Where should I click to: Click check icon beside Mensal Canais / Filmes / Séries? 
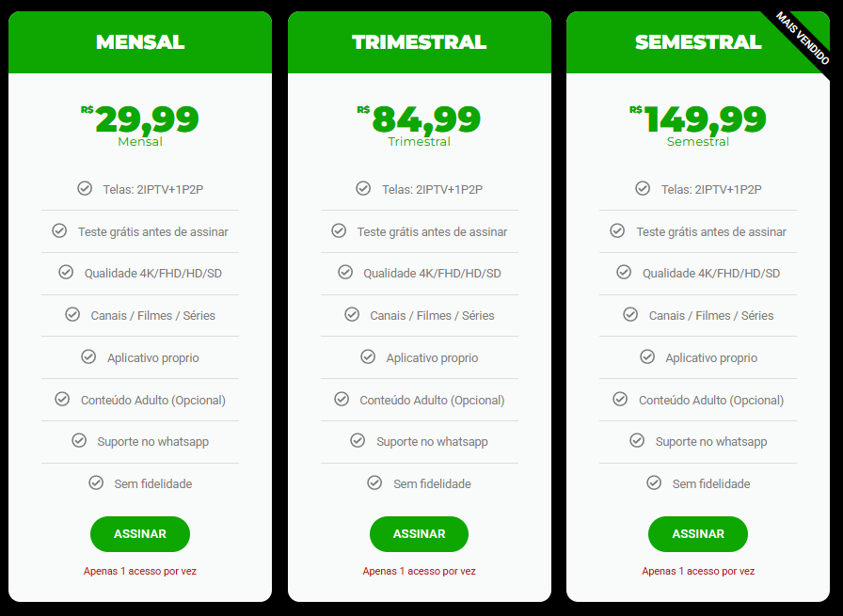pyautogui.click(x=72, y=314)
